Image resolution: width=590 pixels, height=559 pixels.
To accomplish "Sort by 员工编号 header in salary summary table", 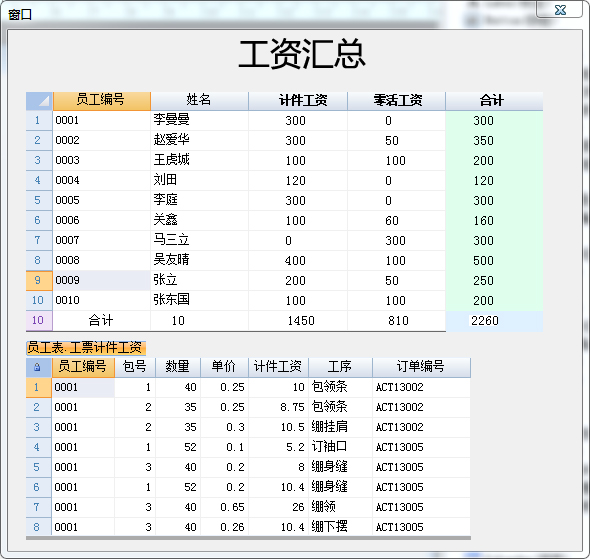I will (102, 101).
